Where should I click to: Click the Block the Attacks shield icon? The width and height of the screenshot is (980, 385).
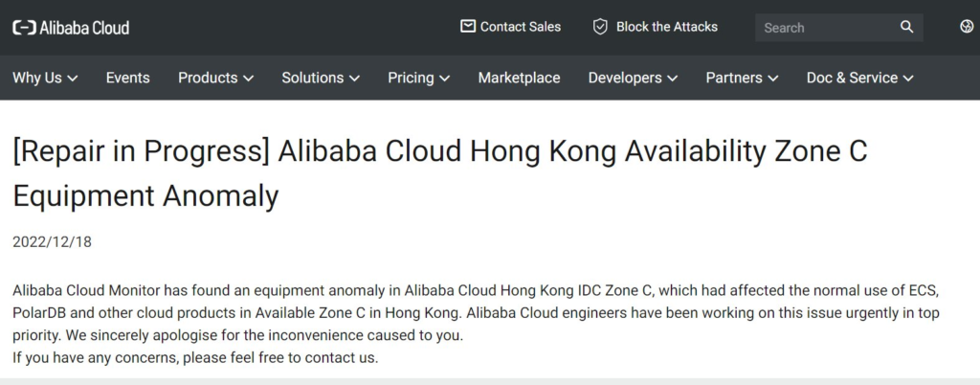[x=600, y=27]
